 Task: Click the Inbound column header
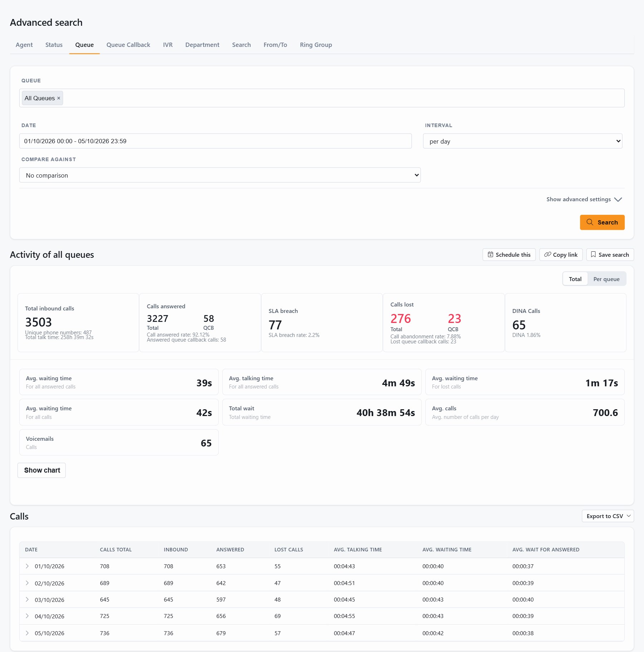click(x=176, y=550)
